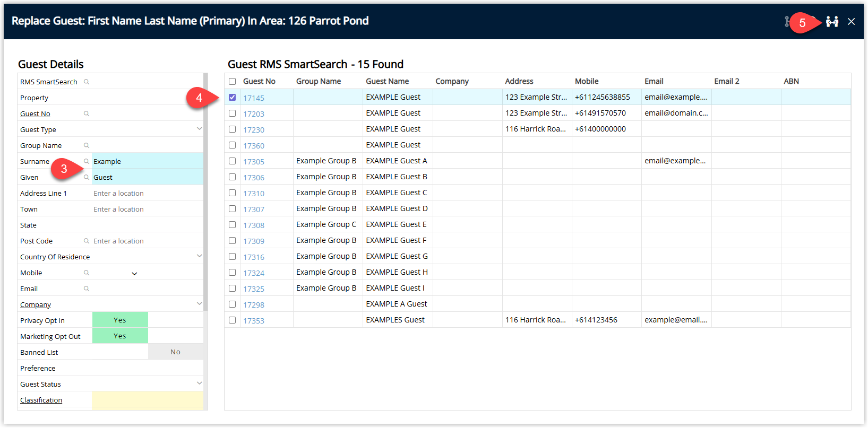Click the Guest No search icon

[x=87, y=113]
